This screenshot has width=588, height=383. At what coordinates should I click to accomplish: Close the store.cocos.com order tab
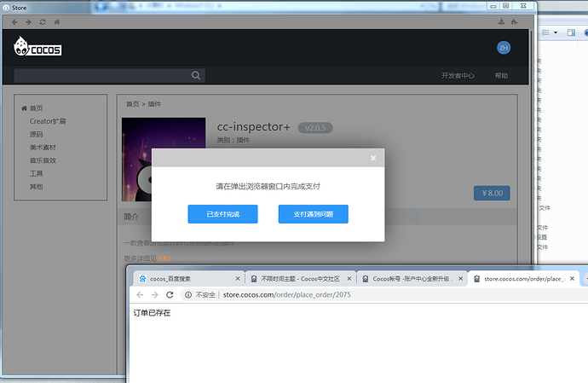pyautogui.click(x=572, y=279)
